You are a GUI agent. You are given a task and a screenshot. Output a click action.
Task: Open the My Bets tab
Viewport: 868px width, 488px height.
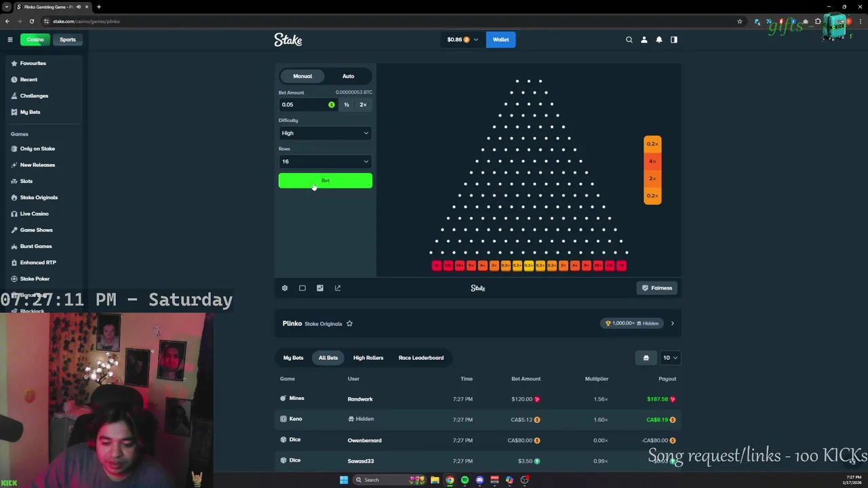[x=294, y=358]
